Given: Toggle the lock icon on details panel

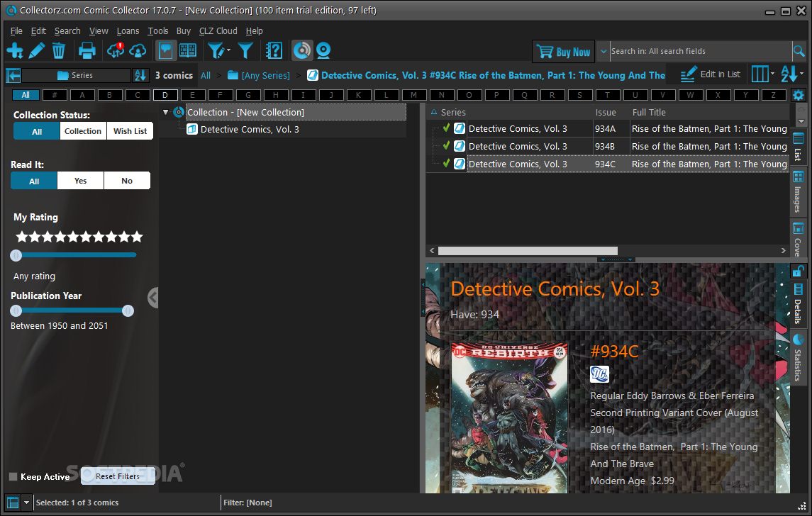Looking at the screenshot, I should pyautogui.click(x=798, y=271).
